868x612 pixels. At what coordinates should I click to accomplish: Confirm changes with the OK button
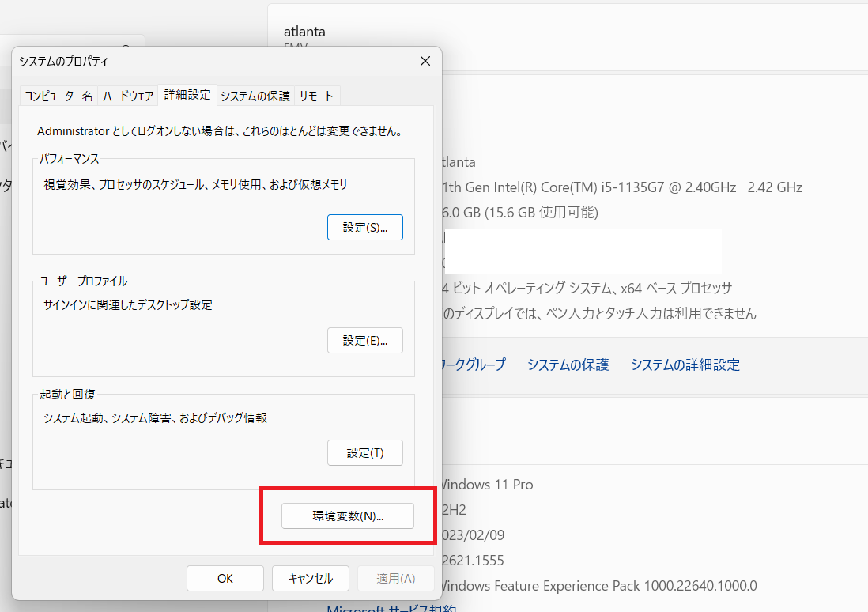tap(225, 578)
